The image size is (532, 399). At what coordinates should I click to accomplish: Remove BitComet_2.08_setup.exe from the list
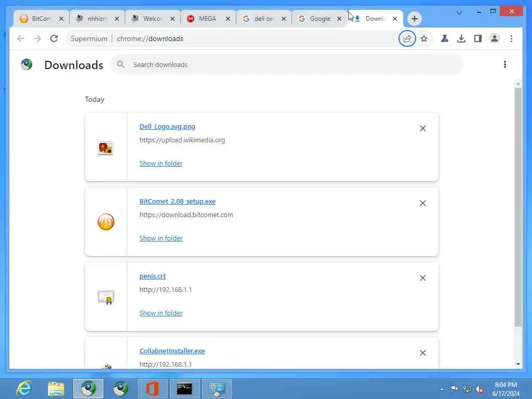(x=423, y=203)
